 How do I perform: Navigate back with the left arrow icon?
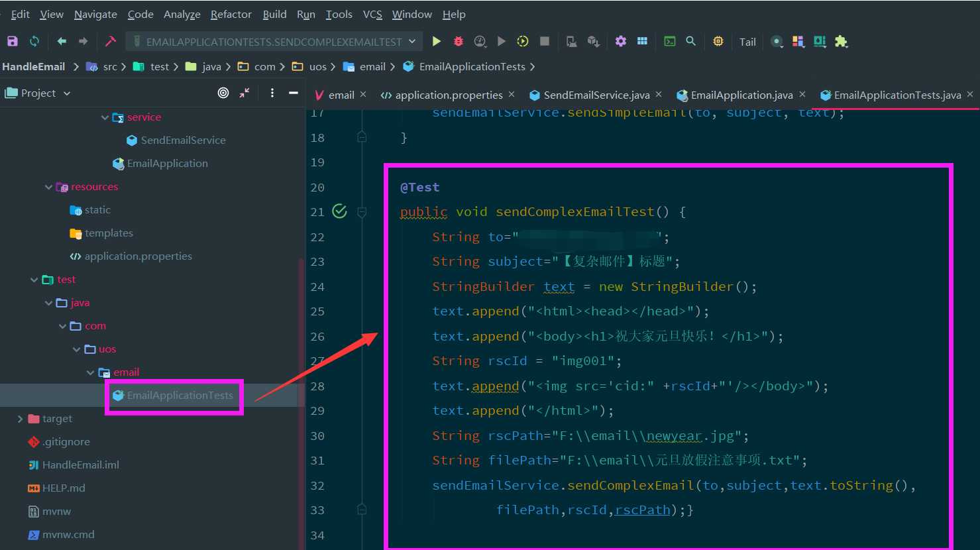coord(62,41)
